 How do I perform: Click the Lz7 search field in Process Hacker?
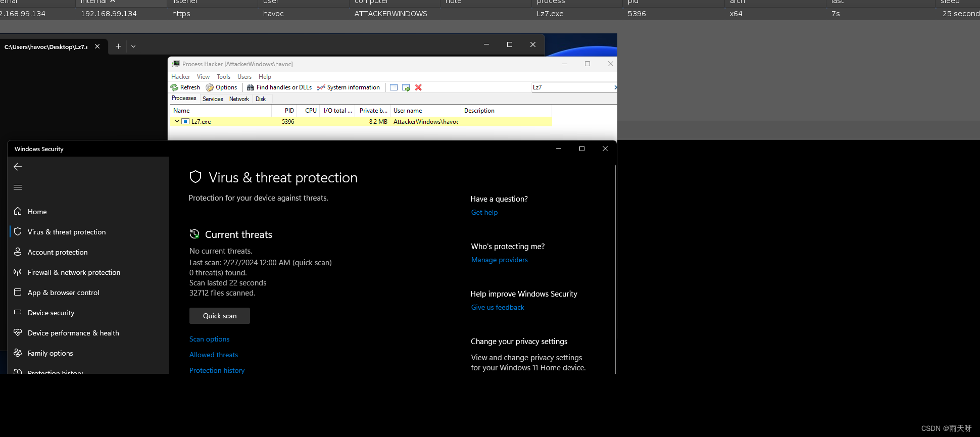pos(573,87)
